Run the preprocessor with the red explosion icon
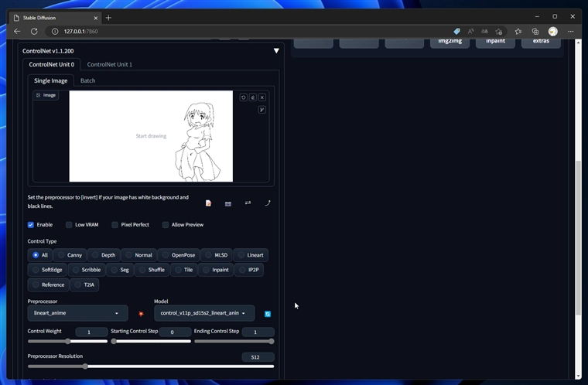 tap(141, 314)
